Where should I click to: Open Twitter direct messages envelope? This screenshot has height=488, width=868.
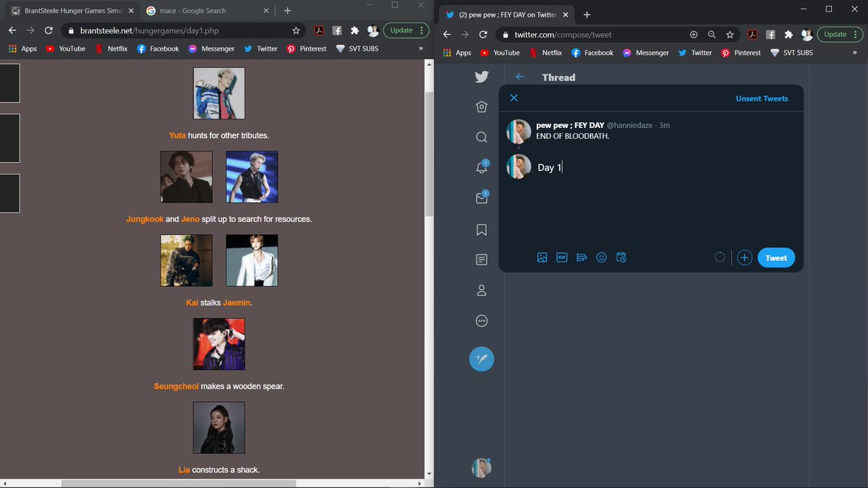click(482, 198)
